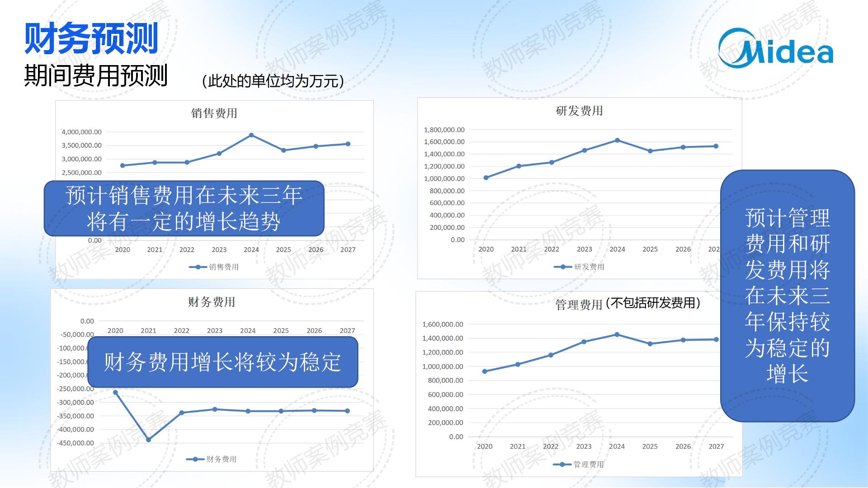Select the 研发费用 chart title
Image resolution: width=868 pixels, height=488 pixels.
[579, 111]
